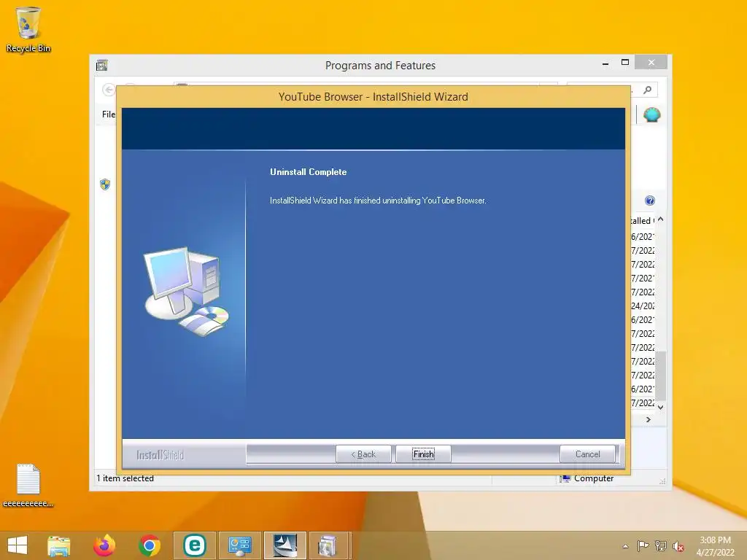Click the help question mark icon
Viewport: 747px width, 560px height.
(650, 201)
